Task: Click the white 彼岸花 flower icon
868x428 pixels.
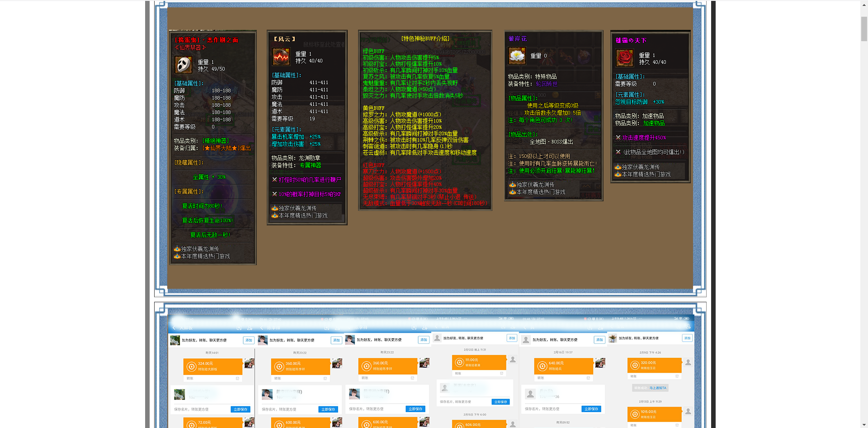Action: (517, 56)
